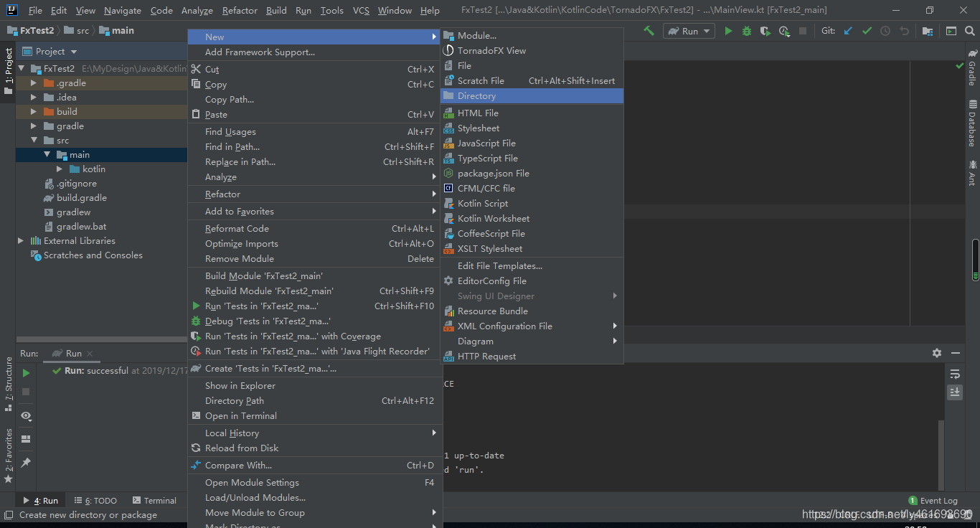Screen dimensions: 980x528
Task: Select Kotlin Script in New submenu
Action: click(x=532, y=204)
